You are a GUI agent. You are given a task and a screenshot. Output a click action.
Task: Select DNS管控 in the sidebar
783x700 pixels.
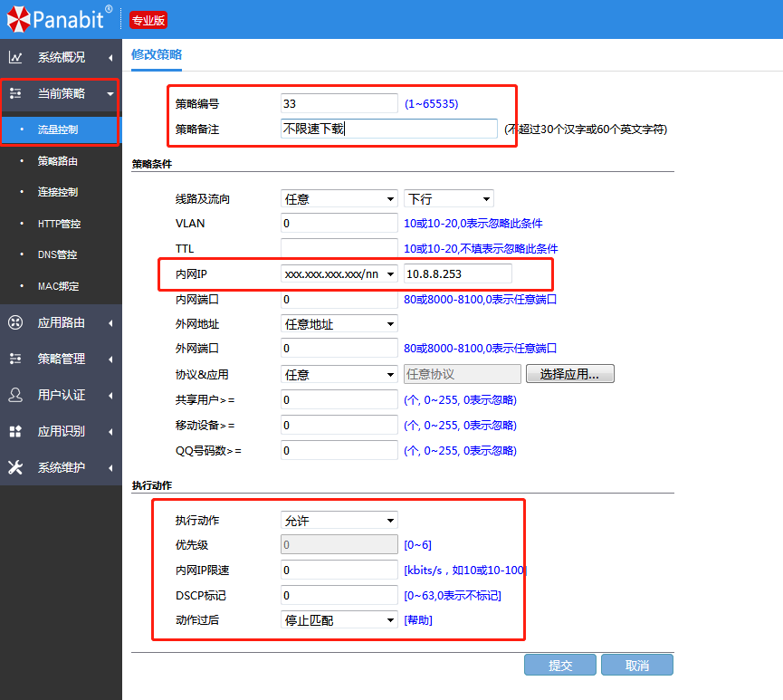(x=58, y=254)
